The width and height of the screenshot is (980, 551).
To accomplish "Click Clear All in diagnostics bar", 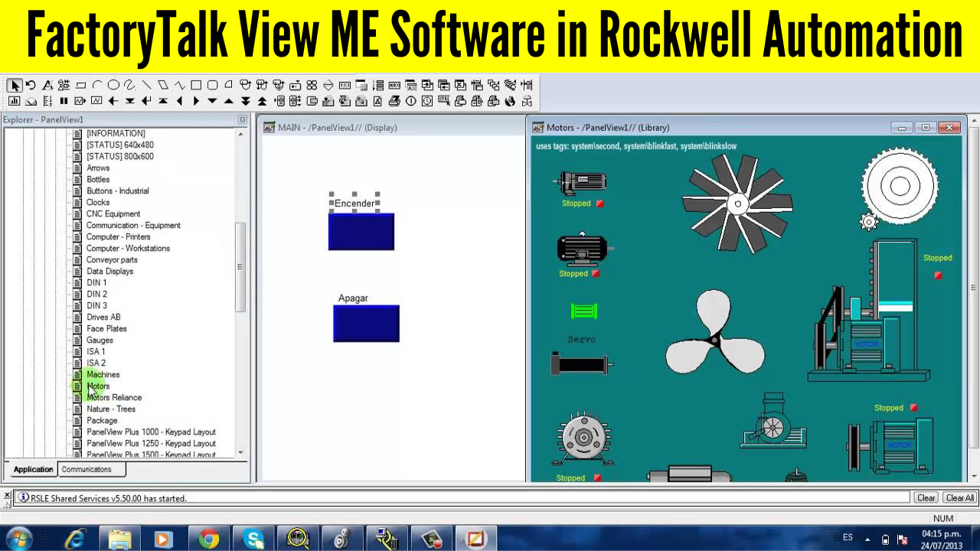I will tap(959, 497).
